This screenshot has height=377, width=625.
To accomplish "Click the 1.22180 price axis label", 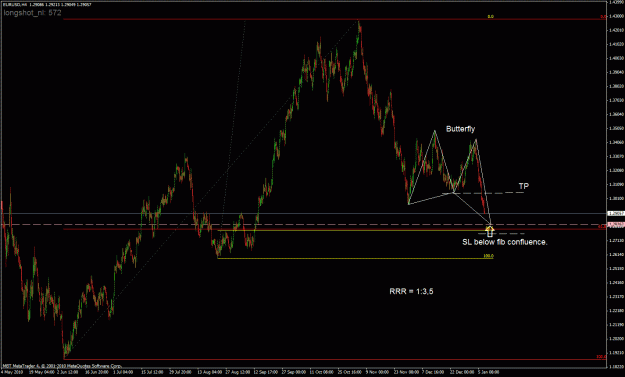I will pyautogui.click(x=616, y=310).
